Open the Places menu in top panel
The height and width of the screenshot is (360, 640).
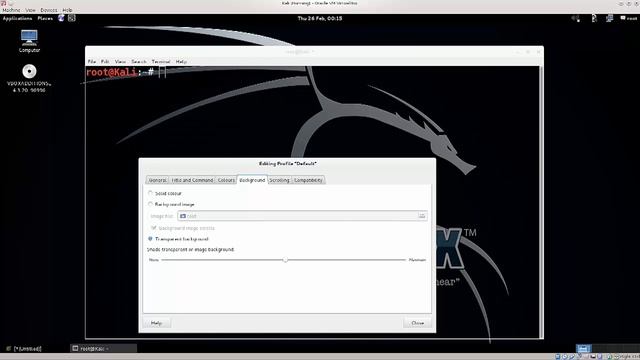click(45, 18)
